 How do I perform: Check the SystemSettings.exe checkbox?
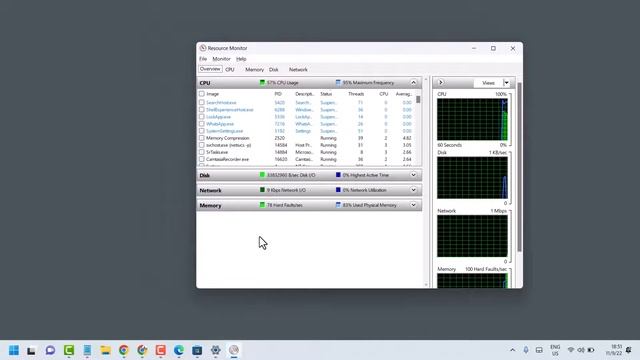tap(202, 131)
